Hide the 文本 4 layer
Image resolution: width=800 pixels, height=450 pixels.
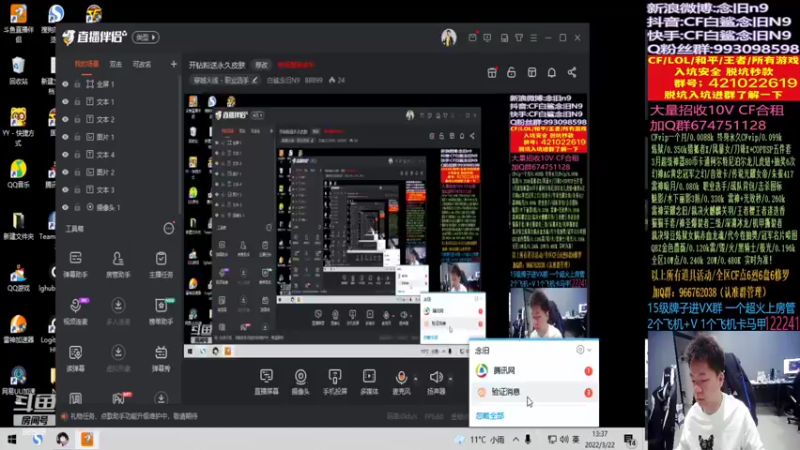(x=65, y=154)
